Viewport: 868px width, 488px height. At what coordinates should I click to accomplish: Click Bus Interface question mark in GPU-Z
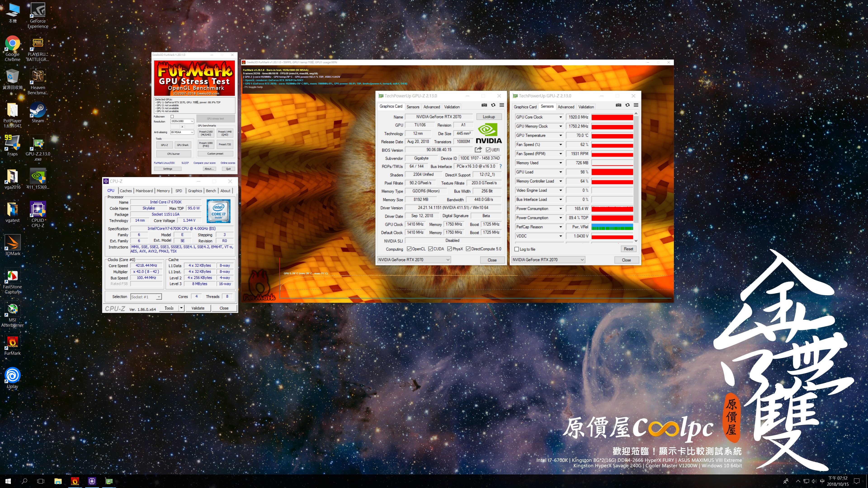coord(500,166)
